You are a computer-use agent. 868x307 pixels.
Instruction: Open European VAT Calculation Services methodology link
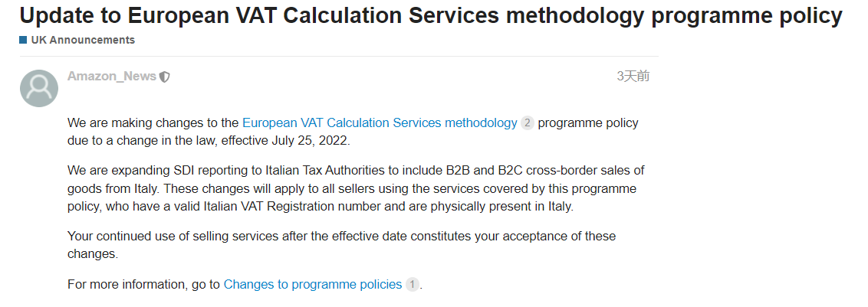(380, 122)
